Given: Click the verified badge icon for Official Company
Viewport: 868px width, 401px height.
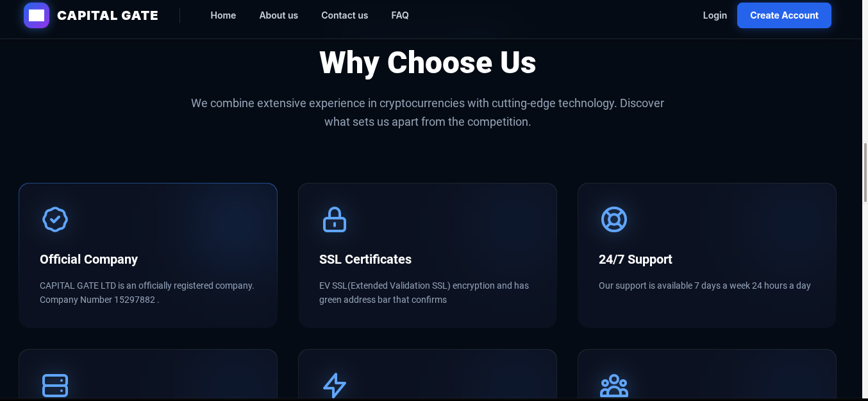Looking at the screenshot, I should pos(55,219).
